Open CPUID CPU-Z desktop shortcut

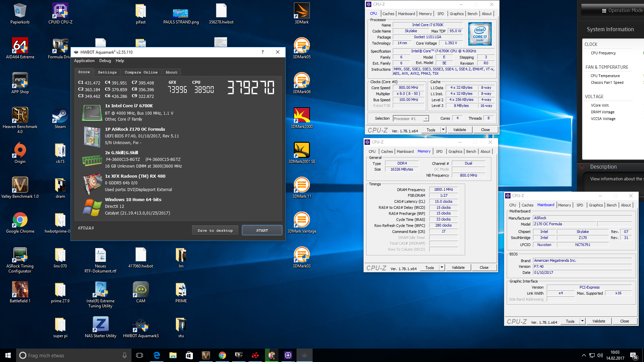click(60, 14)
